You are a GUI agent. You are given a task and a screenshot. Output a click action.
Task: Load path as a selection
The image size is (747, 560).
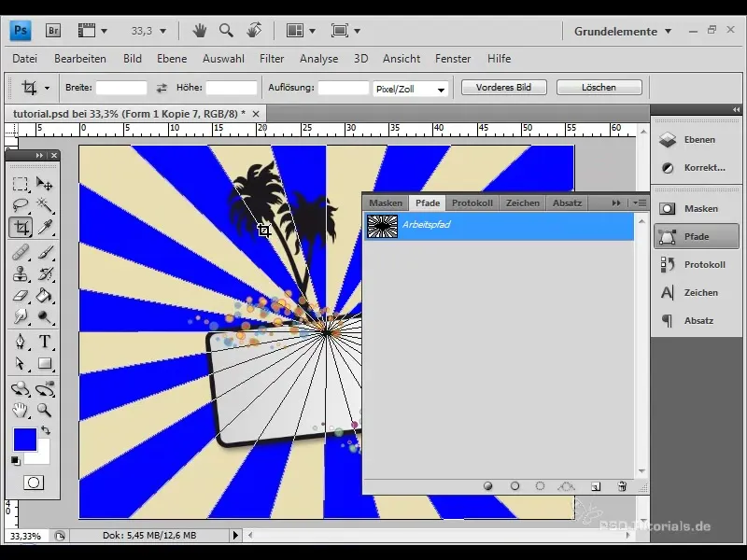pos(540,486)
